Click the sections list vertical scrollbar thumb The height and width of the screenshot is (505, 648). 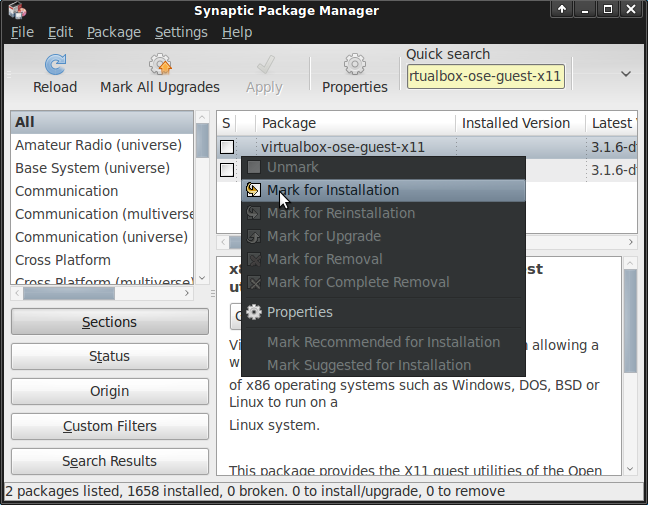[x=202, y=141]
